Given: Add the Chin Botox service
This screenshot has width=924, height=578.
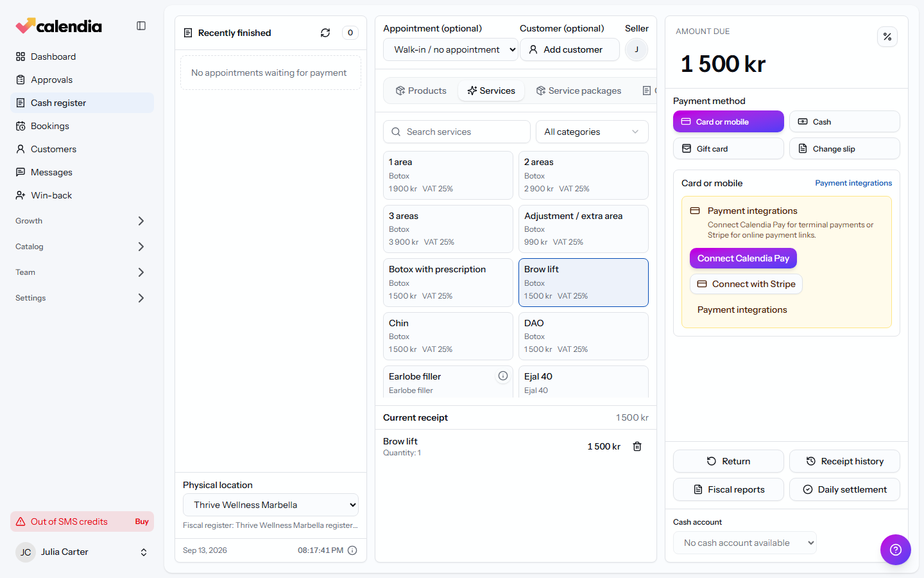Looking at the screenshot, I should 448,336.
